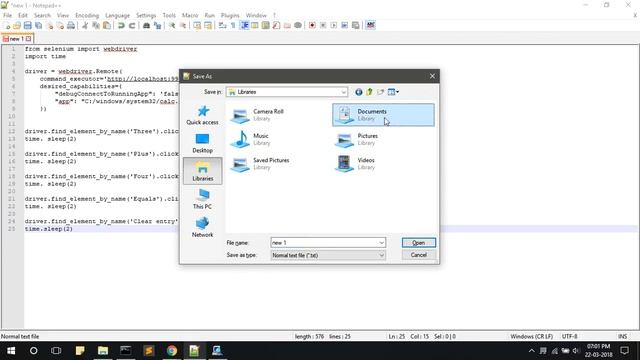Click the Redo arrow in the toolbar
Viewport: 640px width, 360px height.
pos(132,25)
